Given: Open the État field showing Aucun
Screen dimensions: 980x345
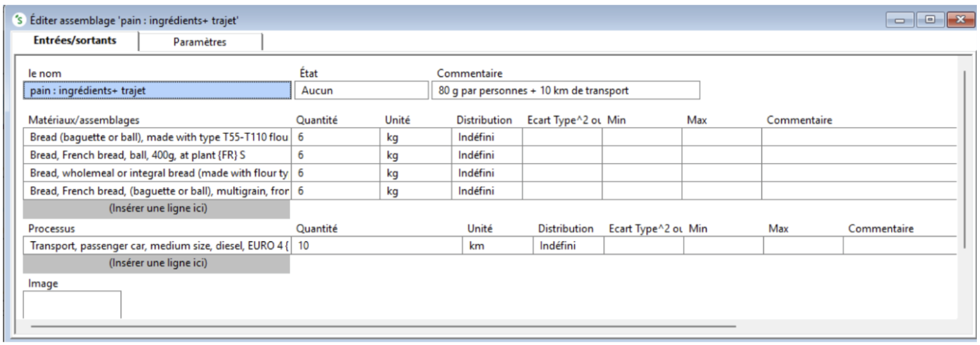Looking at the screenshot, I should [x=361, y=90].
